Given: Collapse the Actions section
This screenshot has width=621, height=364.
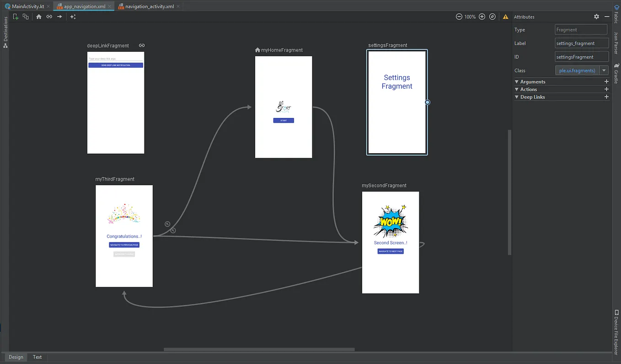Looking at the screenshot, I should 517,89.
